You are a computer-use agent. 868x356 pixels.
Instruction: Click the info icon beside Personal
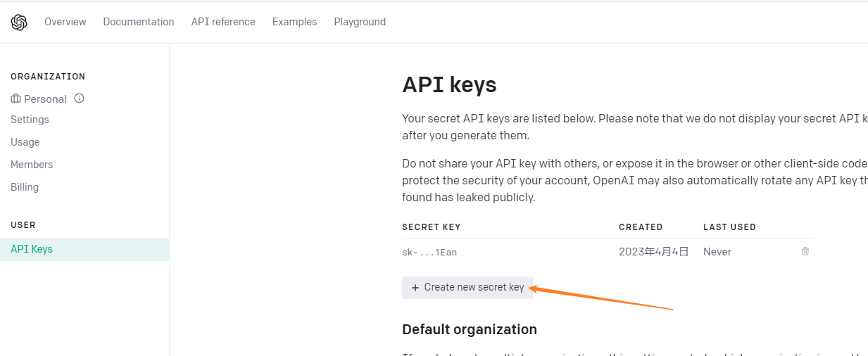pyautogui.click(x=80, y=98)
